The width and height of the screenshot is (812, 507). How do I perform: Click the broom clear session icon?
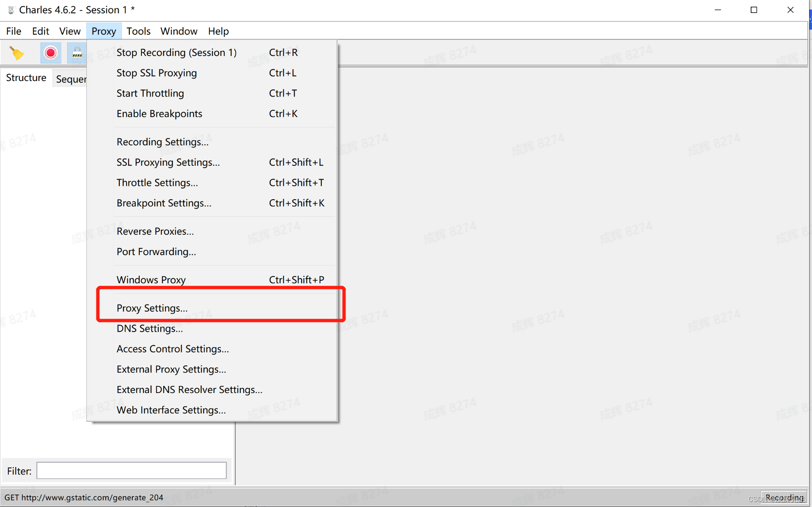17,53
